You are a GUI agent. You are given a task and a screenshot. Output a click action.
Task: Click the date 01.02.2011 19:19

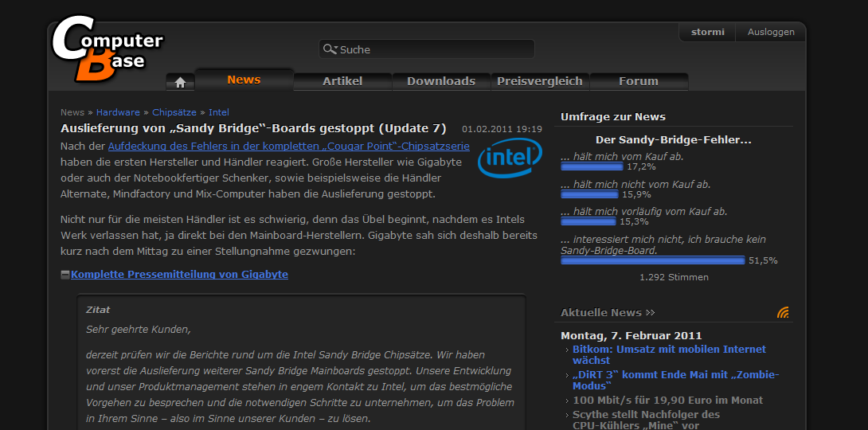(502, 130)
